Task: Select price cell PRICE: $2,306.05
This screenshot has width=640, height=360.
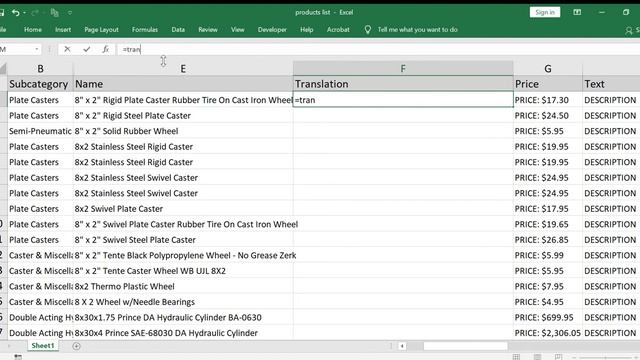Action: coord(548,333)
